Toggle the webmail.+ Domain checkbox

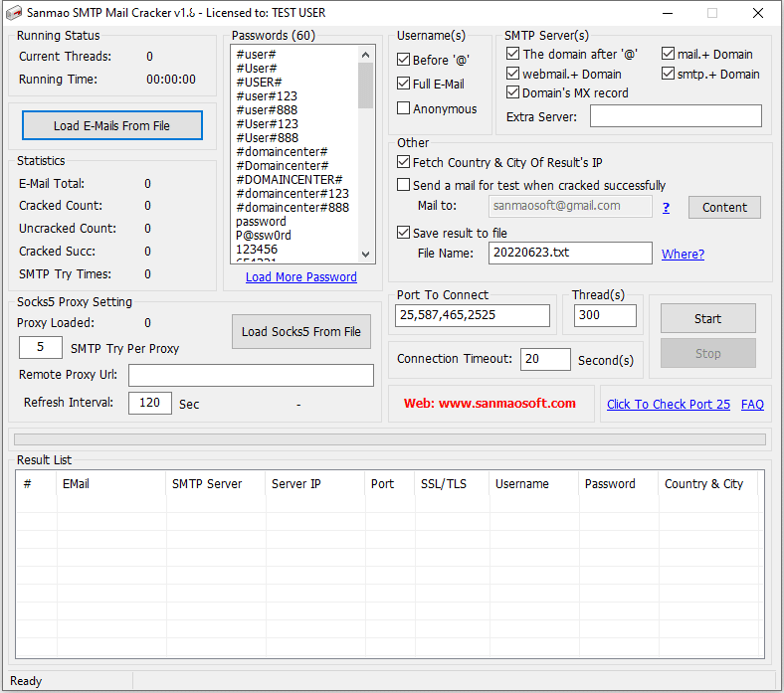(513, 74)
